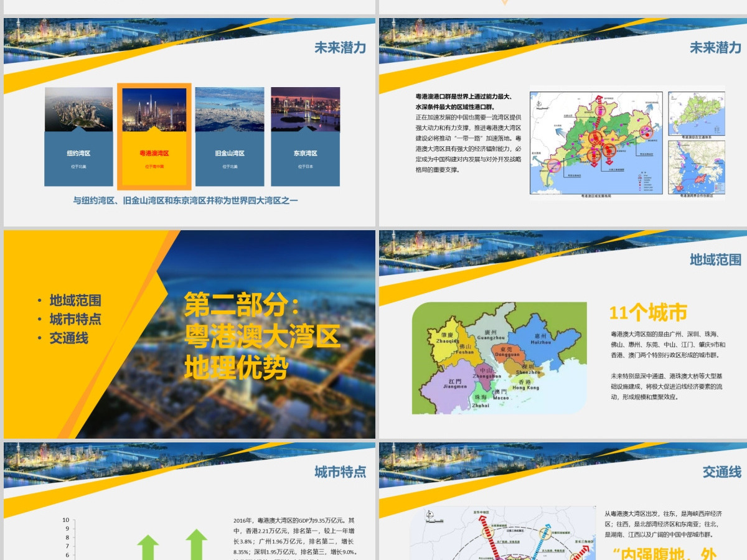Click heading 第二部分: on the section slide
Screen dimensions: 747x560
[242, 305]
